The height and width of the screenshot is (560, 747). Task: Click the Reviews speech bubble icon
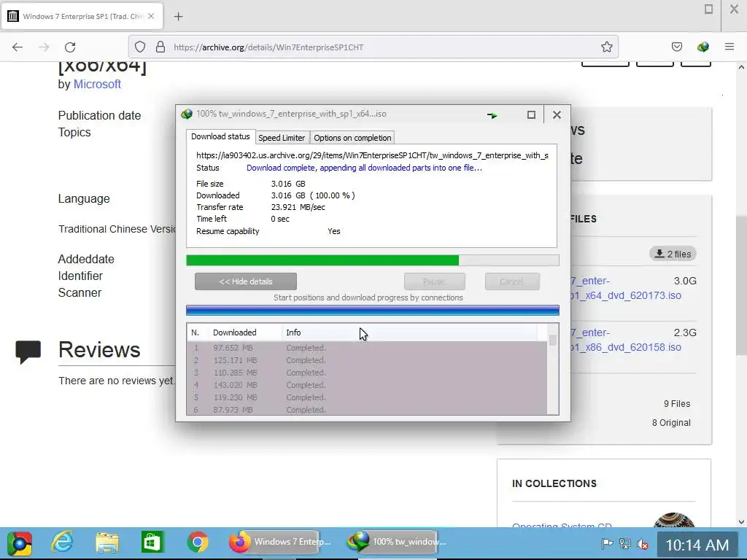(x=28, y=352)
